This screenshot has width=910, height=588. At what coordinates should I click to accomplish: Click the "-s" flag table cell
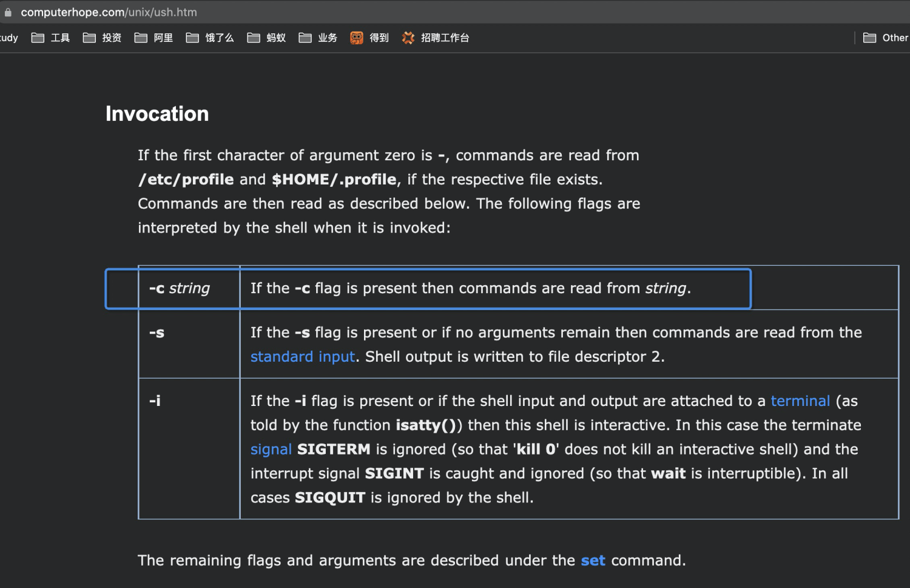coord(157,333)
